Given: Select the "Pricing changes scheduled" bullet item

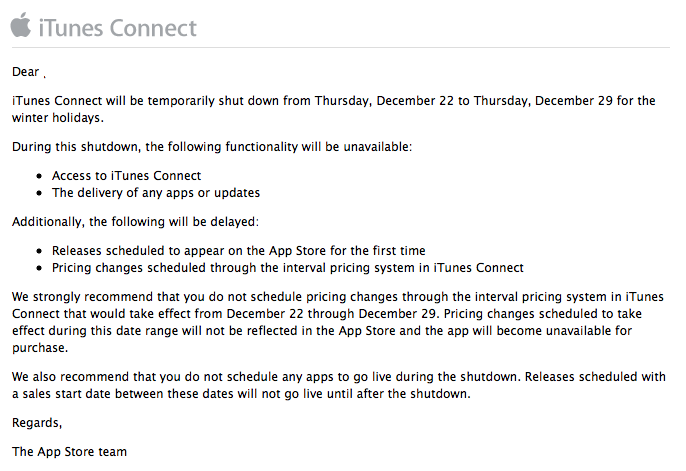Looking at the screenshot, I should click(288, 268).
